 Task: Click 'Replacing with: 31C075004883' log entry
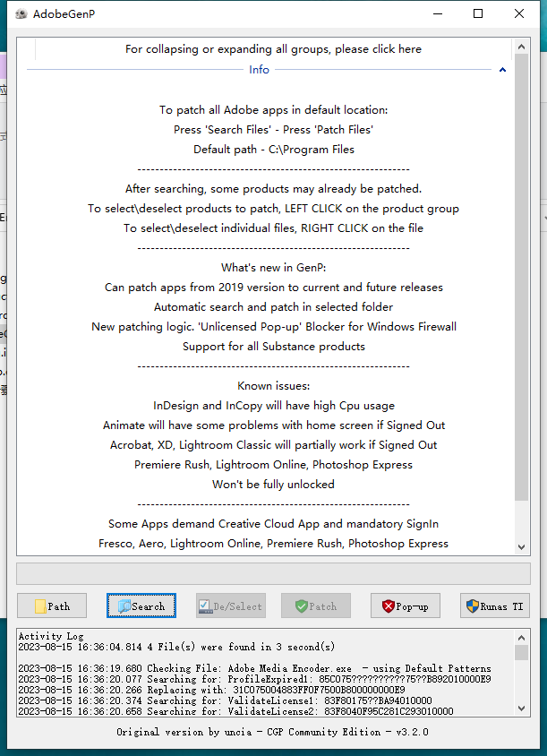click(211, 690)
